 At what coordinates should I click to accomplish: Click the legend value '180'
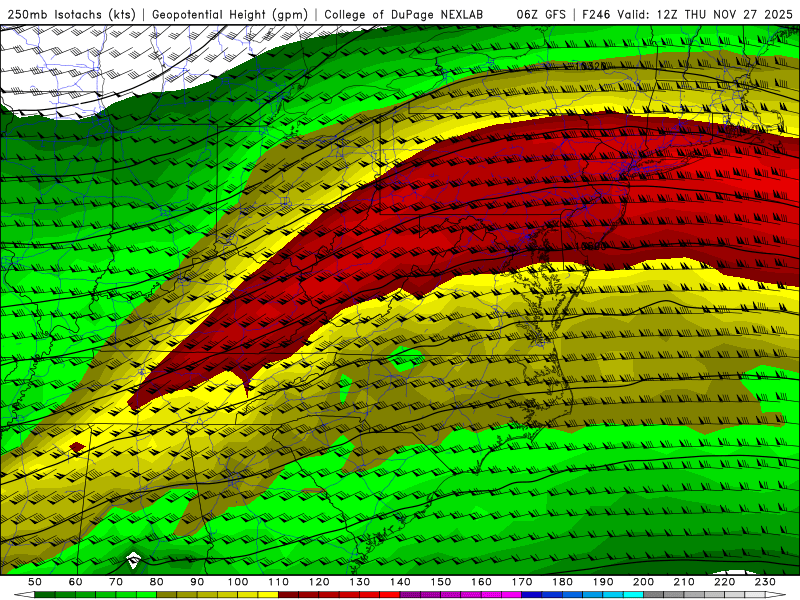pyautogui.click(x=562, y=582)
